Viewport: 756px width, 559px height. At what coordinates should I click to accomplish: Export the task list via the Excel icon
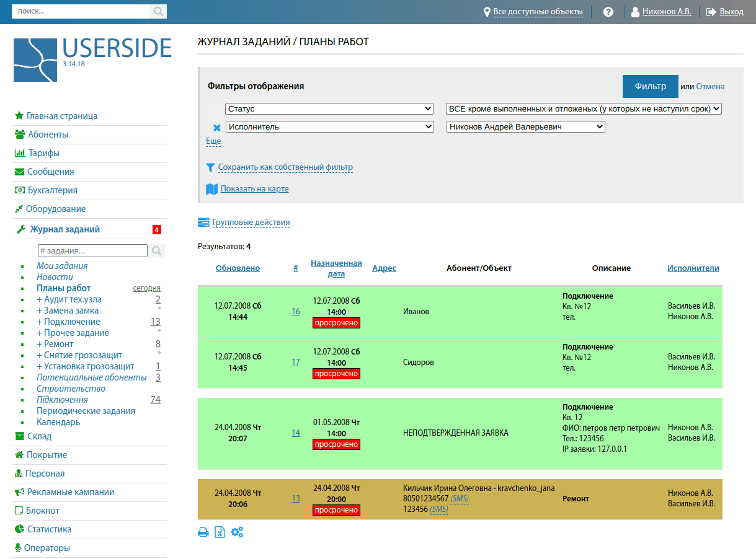click(x=220, y=532)
